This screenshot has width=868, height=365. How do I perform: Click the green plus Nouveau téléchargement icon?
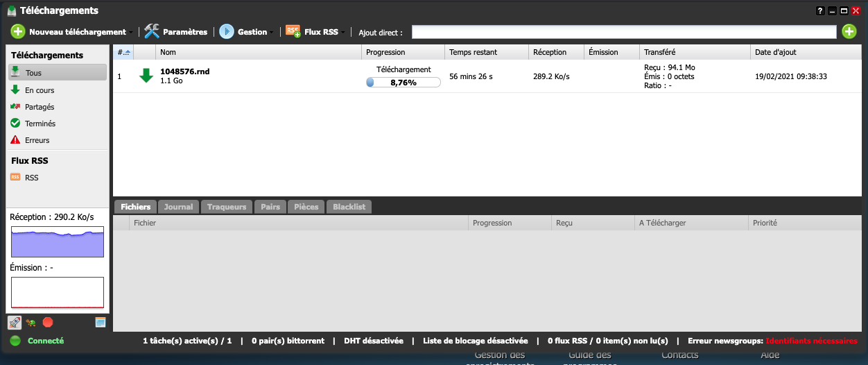(x=17, y=31)
